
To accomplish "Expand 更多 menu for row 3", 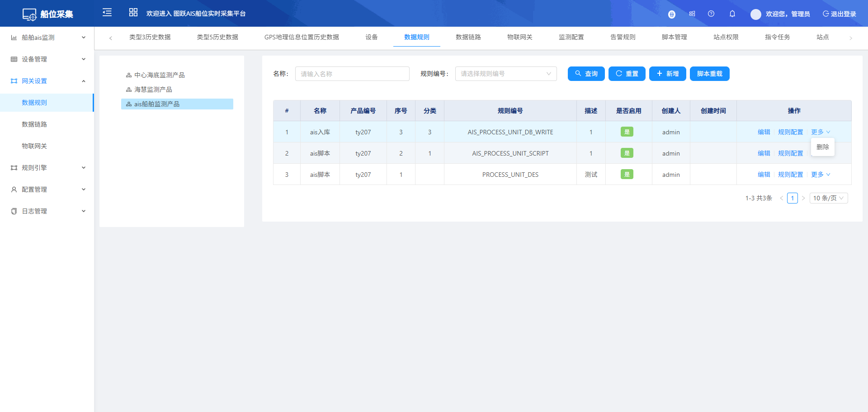I will tap(820, 175).
